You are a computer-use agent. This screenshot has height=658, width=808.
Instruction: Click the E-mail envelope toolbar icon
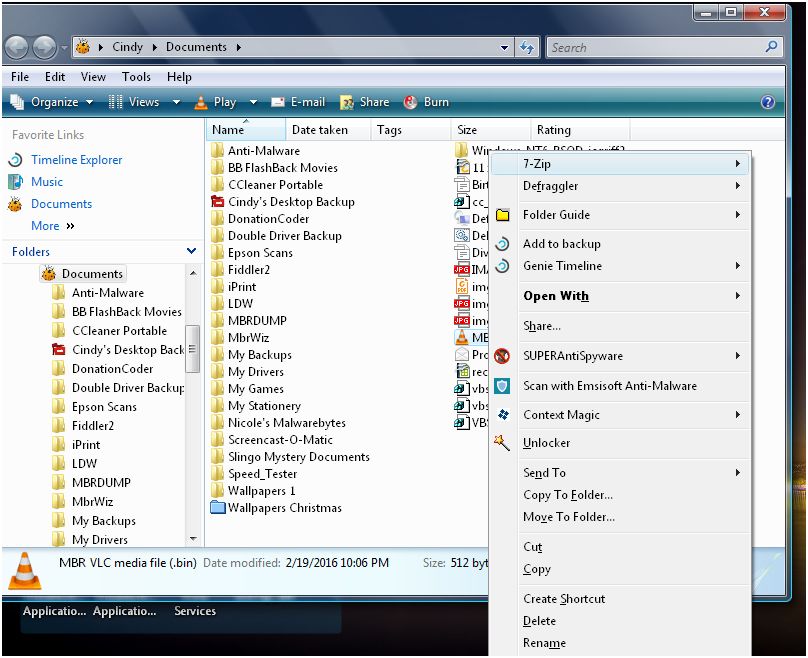tap(278, 102)
